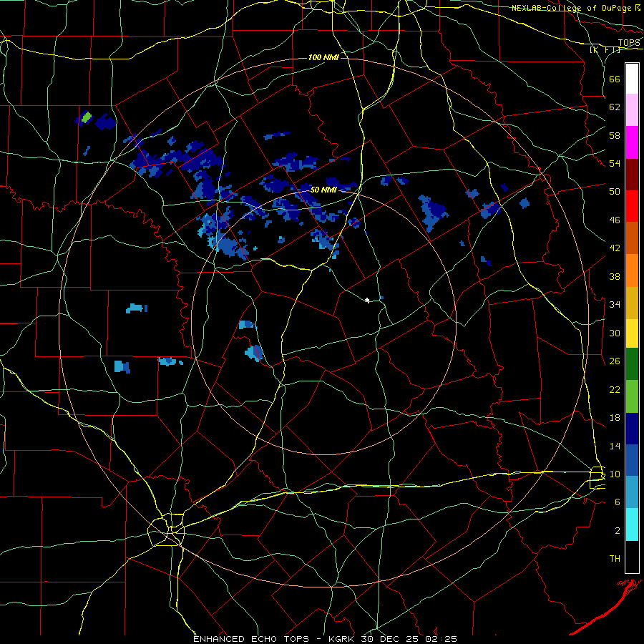The image size is (644, 644).
Task: Click the dark orange legend swatch
Action: point(632,238)
